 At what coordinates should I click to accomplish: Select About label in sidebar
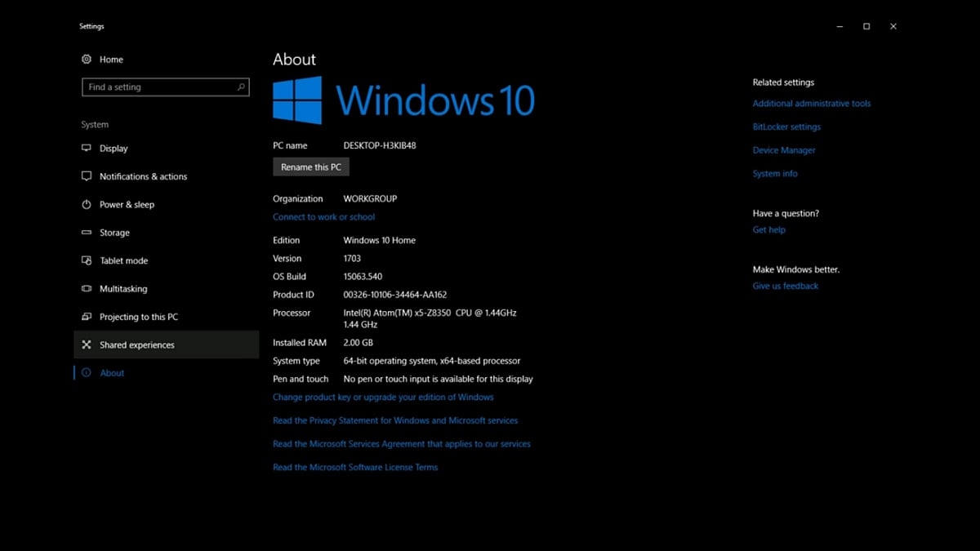[112, 373]
